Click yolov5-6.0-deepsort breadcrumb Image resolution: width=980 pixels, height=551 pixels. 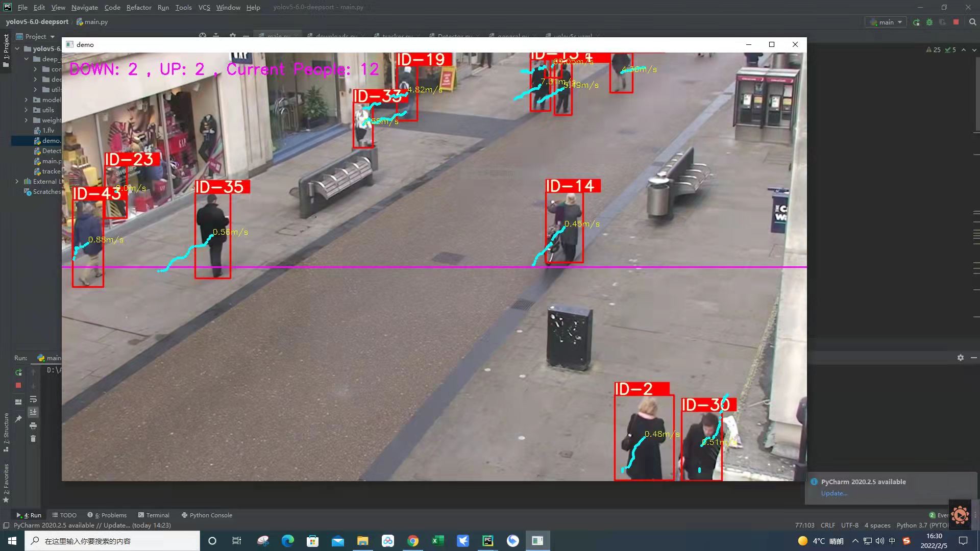[x=37, y=22]
